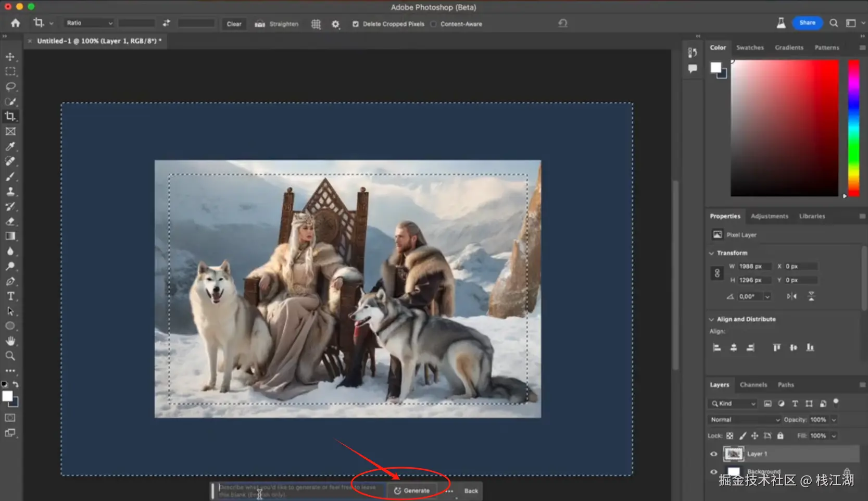This screenshot has width=868, height=501.
Task: Select the Rectangular Marquee tool
Action: pos(10,71)
